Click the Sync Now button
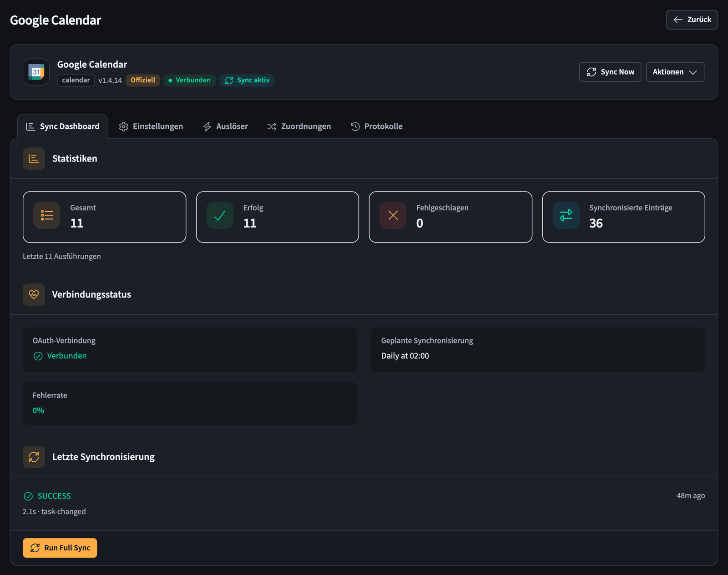Image resolution: width=728 pixels, height=575 pixels. coord(610,72)
